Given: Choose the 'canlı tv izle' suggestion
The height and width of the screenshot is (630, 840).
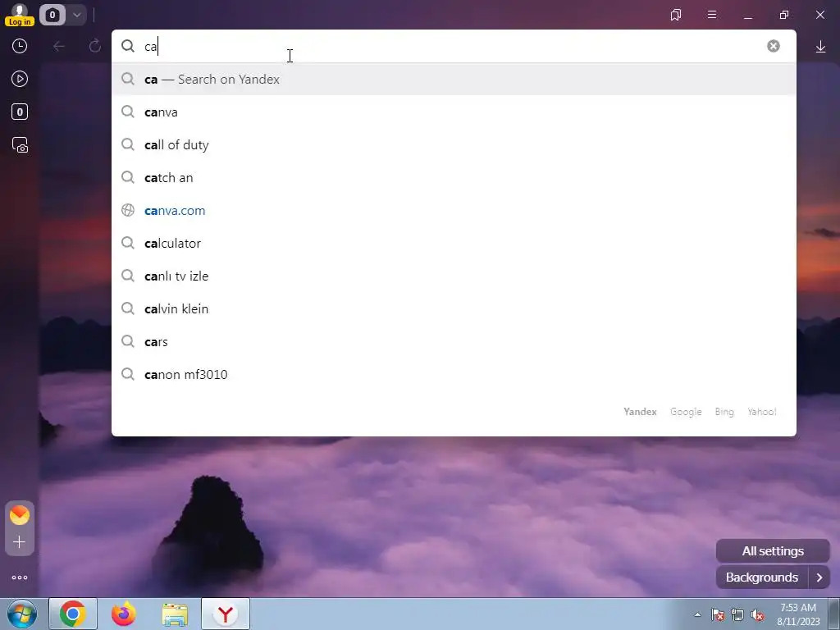Looking at the screenshot, I should [x=454, y=276].
